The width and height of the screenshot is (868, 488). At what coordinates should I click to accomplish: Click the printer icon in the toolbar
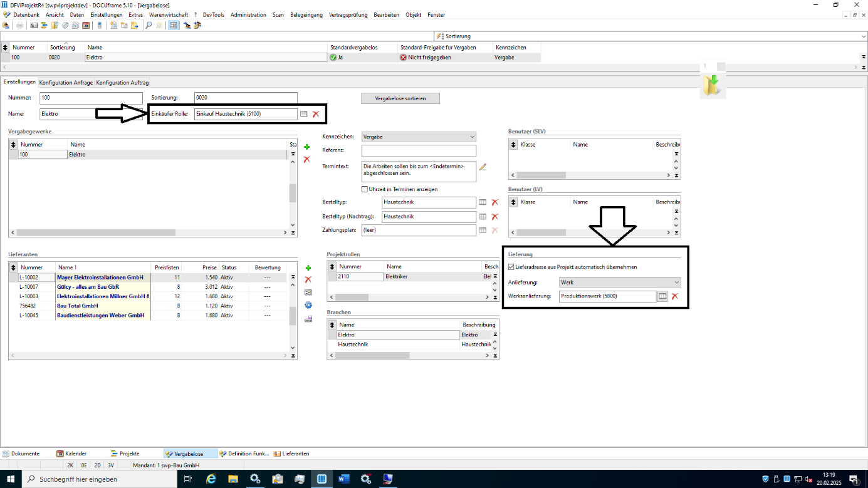click(20, 26)
